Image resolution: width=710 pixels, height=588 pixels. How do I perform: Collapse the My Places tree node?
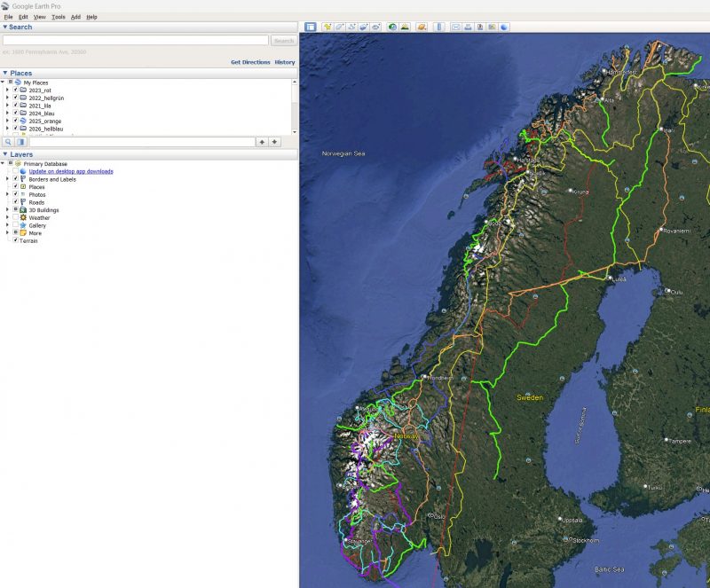[3, 82]
